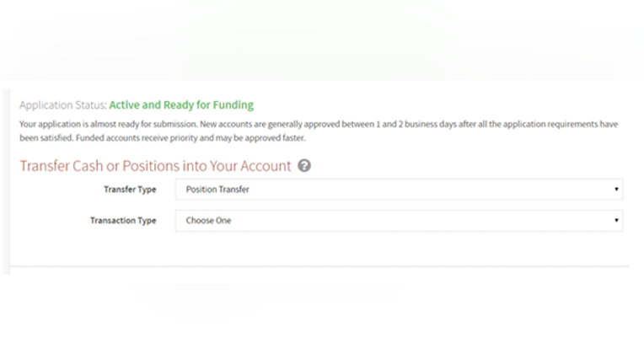This screenshot has height=364, width=644.
Task: Open the help question mark icon
Action: click(304, 166)
